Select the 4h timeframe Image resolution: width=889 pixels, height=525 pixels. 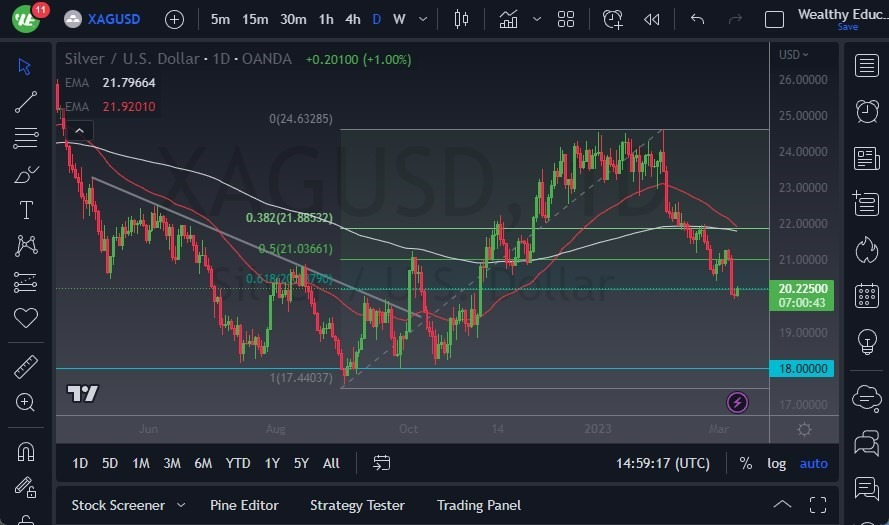coord(352,19)
